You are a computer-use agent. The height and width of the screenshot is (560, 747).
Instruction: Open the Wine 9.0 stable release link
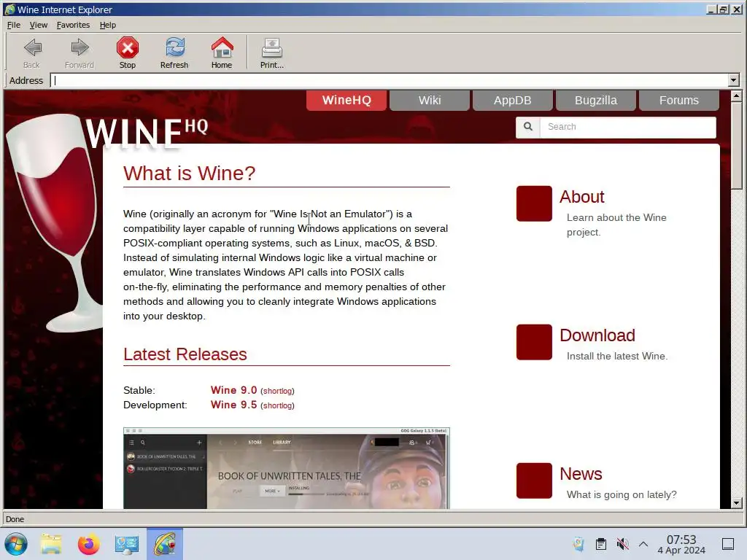coord(233,390)
